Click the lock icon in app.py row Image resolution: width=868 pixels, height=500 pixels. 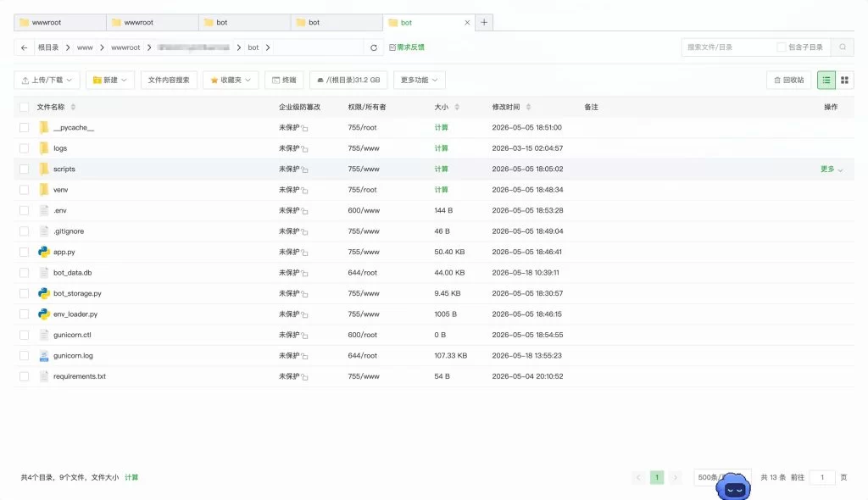(304, 253)
